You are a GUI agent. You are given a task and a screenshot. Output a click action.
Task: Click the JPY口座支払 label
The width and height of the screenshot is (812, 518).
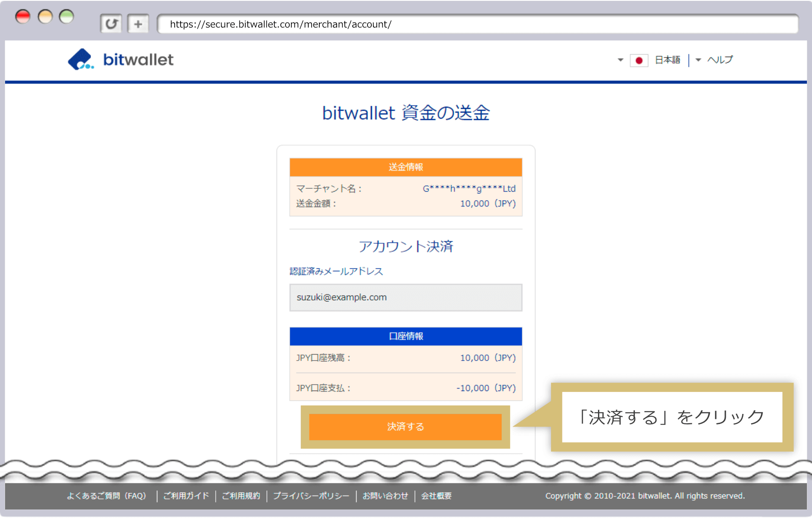pyautogui.click(x=323, y=388)
